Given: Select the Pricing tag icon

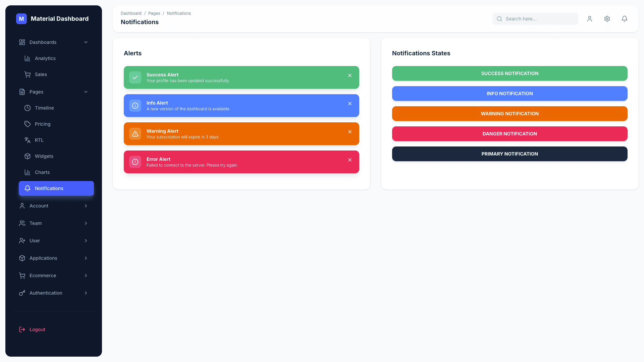Looking at the screenshot, I should click(x=28, y=124).
